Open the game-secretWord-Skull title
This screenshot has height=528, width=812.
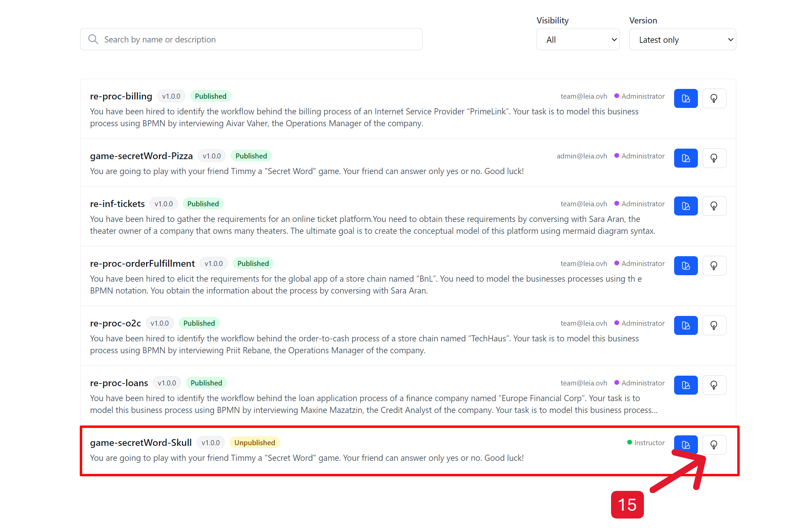click(141, 442)
